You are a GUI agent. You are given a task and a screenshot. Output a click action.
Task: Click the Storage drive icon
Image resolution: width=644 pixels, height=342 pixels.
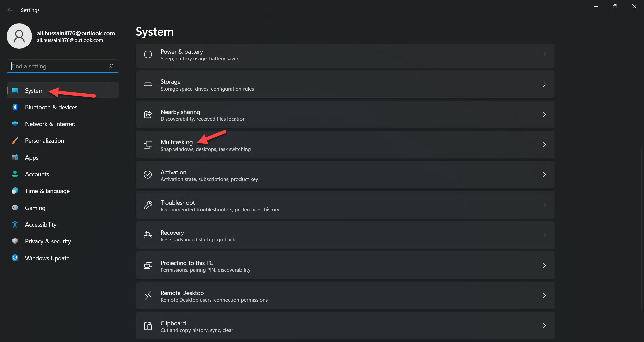[x=148, y=84]
